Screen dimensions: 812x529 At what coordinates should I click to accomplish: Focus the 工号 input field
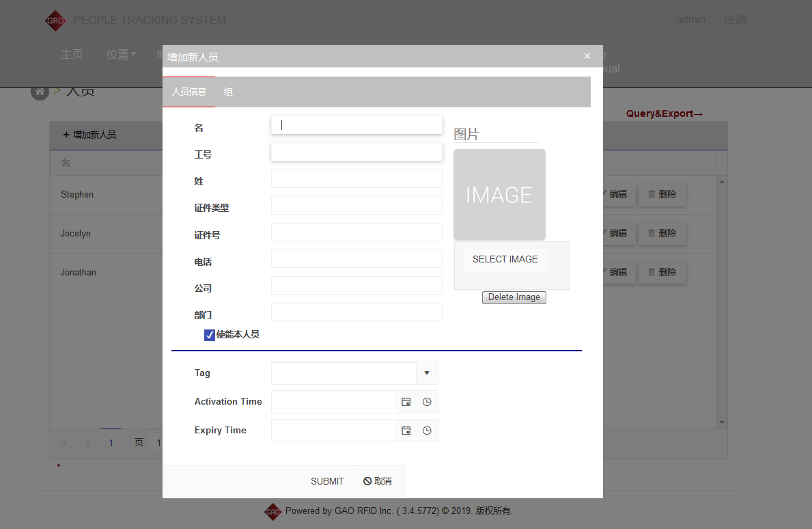point(356,152)
